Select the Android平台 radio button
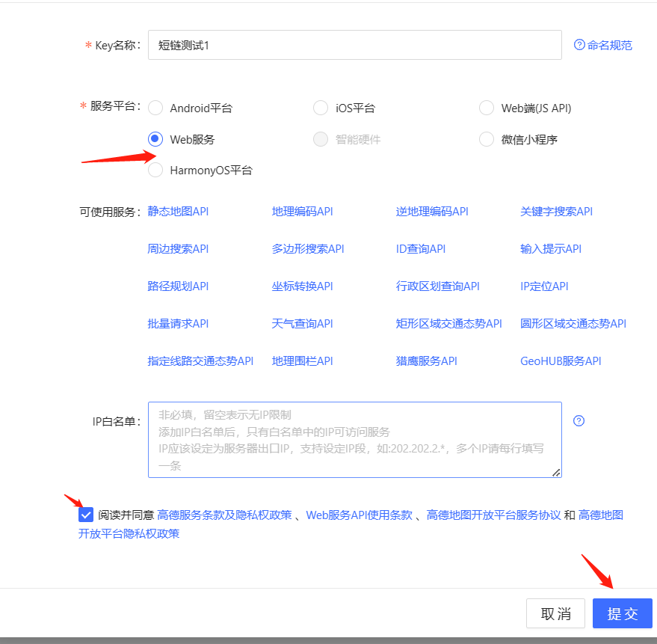The height and width of the screenshot is (644, 657). click(x=155, y=108)
